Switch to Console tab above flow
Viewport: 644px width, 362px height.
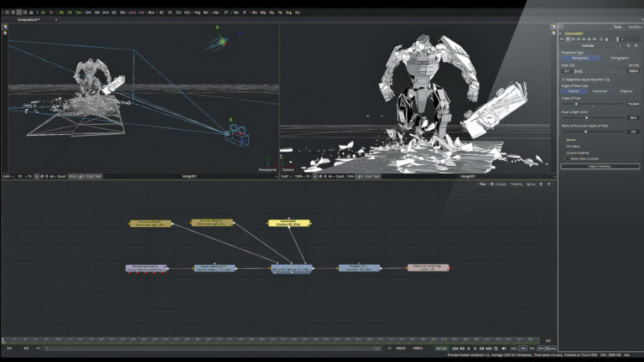(499, 184)
